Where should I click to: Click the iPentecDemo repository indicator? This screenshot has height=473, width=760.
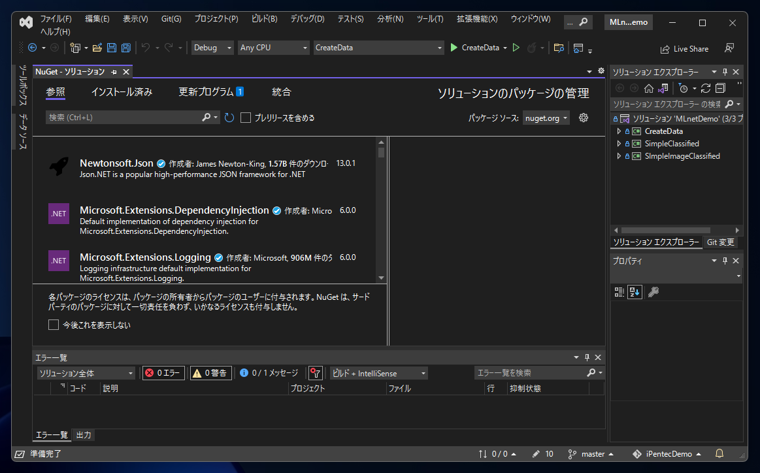[x=667, y=454]
